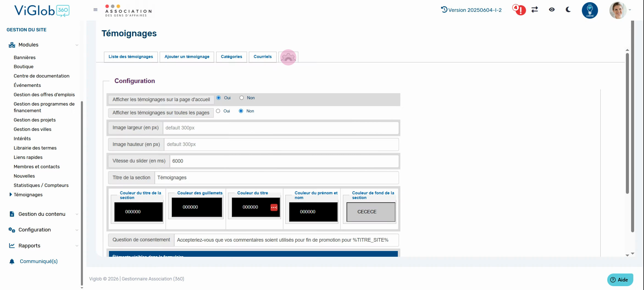Click the swap arrows icon
Viewport: 644px width, 290px height.
pyautogui.click(x=535, y=10)
